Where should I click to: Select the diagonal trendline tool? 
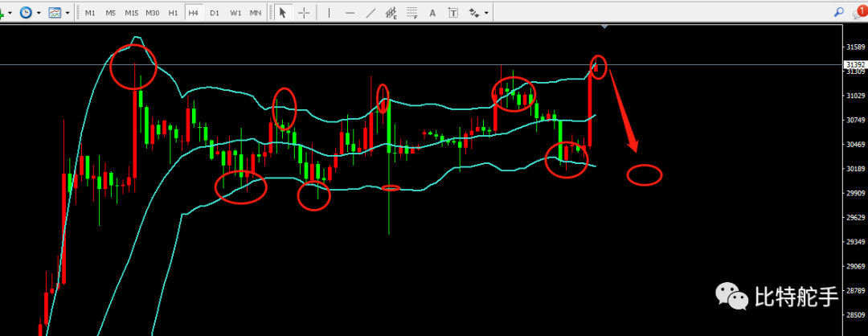371,12
